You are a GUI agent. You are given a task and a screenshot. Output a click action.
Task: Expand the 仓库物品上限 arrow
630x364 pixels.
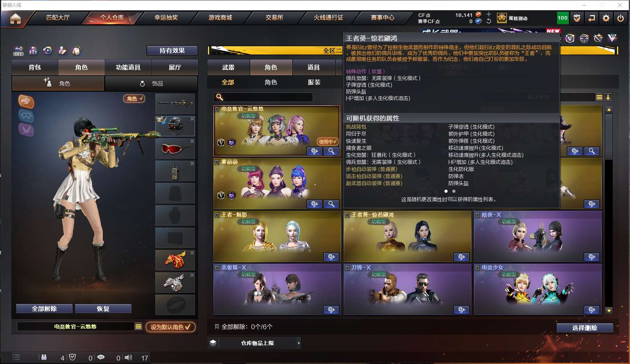point(299,343)
